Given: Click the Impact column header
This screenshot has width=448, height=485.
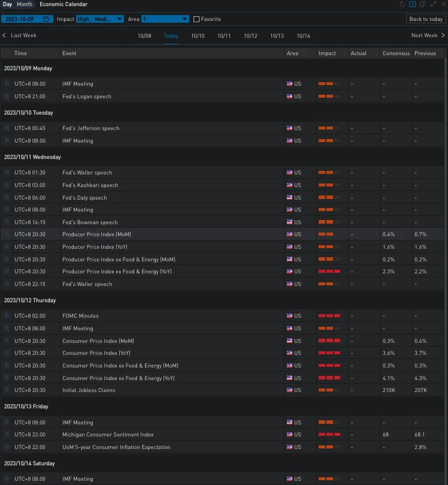Looking at the screenshot, I should (327, 53).
